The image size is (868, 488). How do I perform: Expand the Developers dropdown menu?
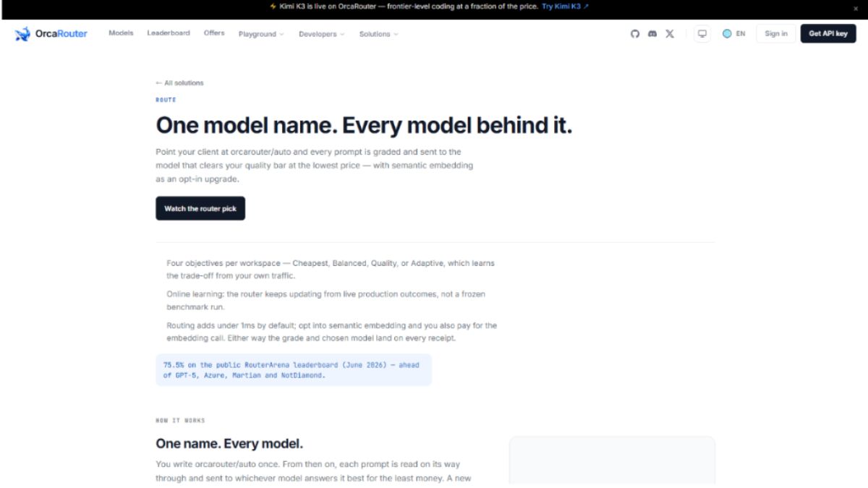(x=321, y=34)
